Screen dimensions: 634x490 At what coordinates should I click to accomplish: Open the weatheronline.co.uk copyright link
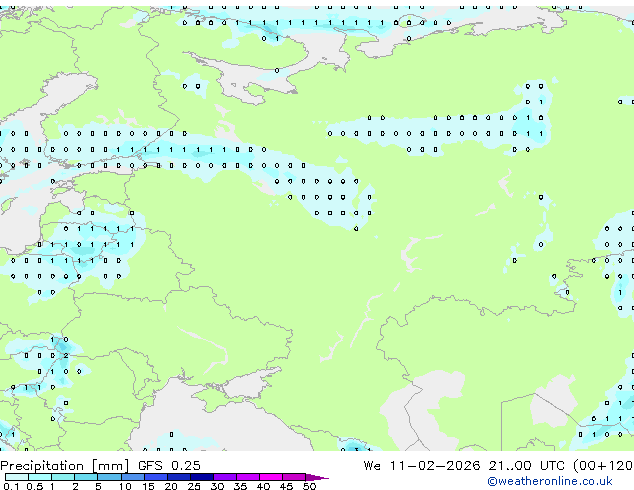point(550,481)
